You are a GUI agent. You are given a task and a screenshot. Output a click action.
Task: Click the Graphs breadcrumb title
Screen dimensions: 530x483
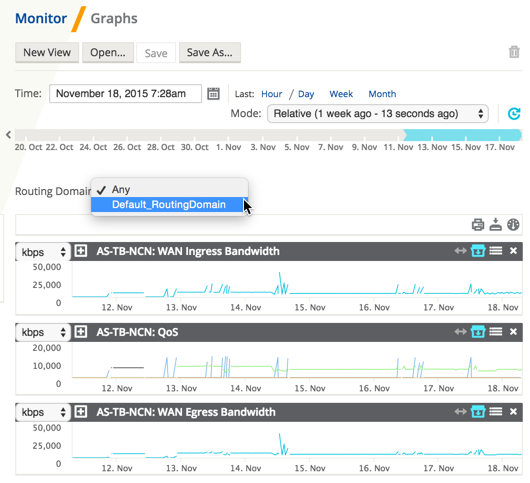114,19
